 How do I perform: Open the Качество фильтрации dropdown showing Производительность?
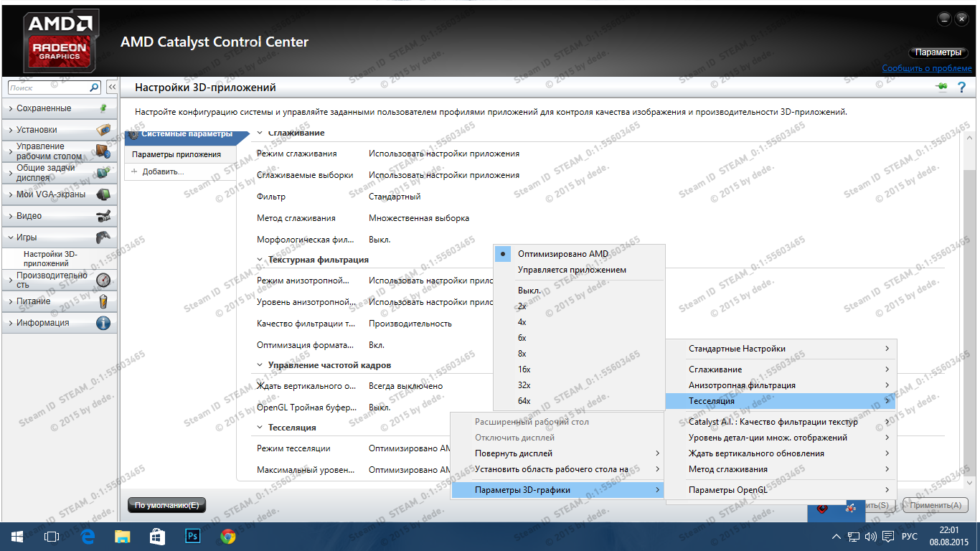(x=410, y=324)
